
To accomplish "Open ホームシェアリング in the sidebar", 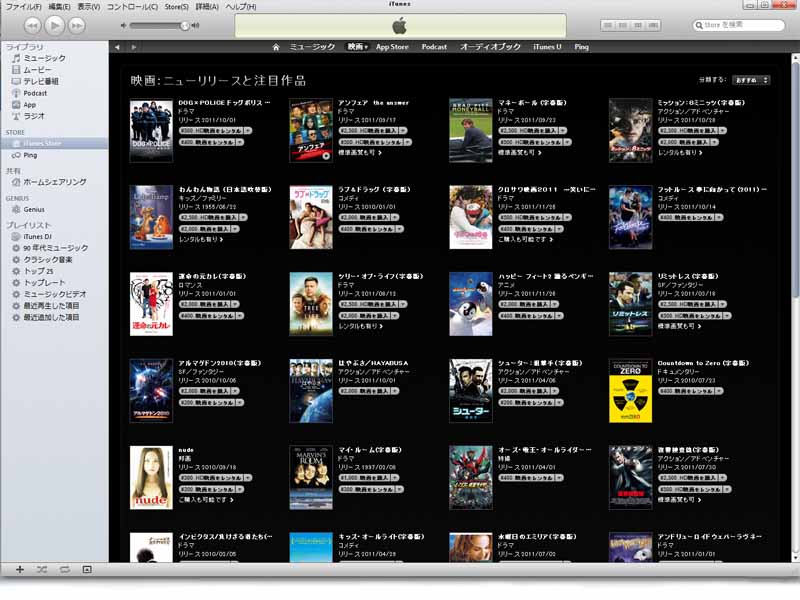I will 55,182.
